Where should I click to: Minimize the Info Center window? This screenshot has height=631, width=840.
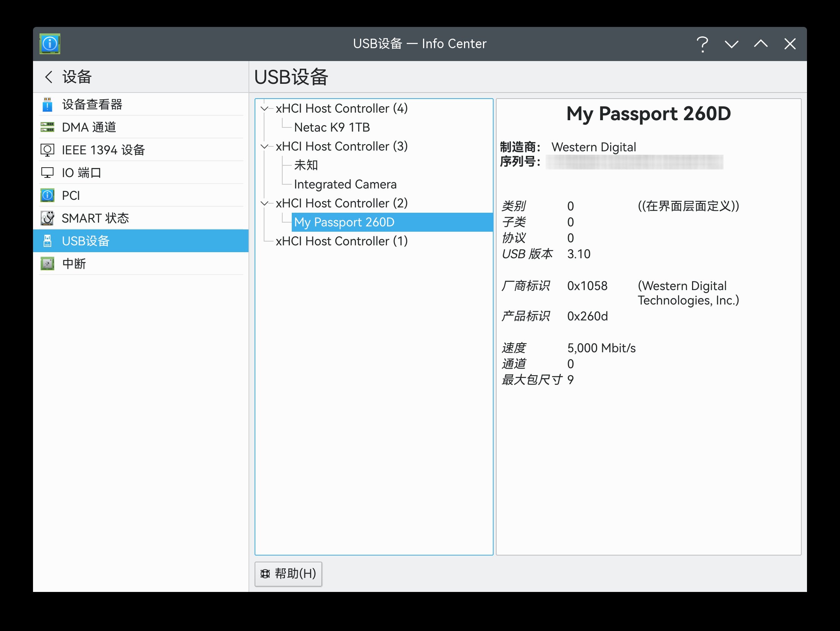tap(731, 44)
